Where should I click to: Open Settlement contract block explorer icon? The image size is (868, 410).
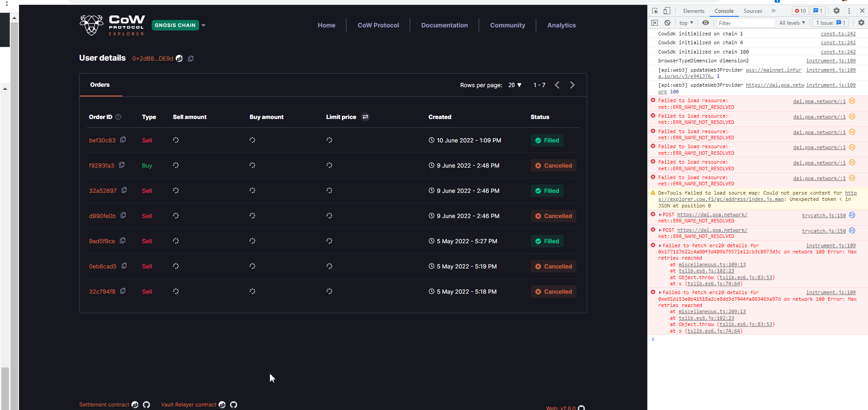(x=135, y=405)
